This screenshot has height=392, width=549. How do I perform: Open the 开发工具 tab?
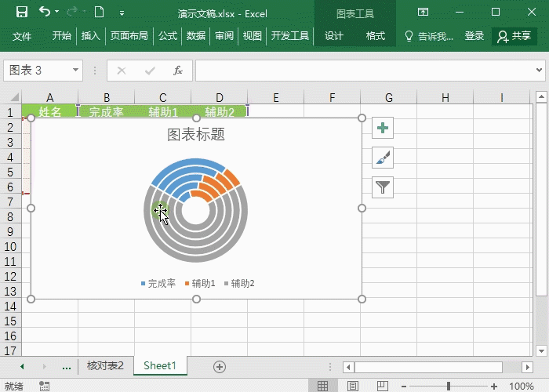click(x=290, y=36)
